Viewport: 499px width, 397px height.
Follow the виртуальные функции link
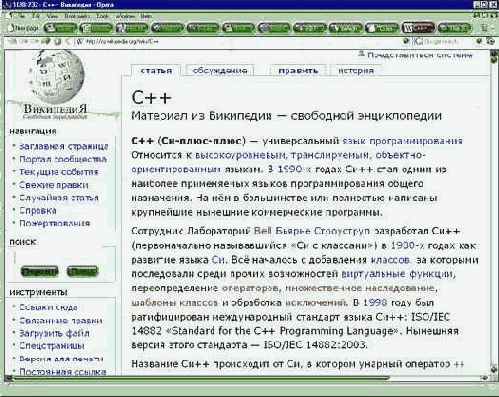pyautogui.click(x=397, y=274)
